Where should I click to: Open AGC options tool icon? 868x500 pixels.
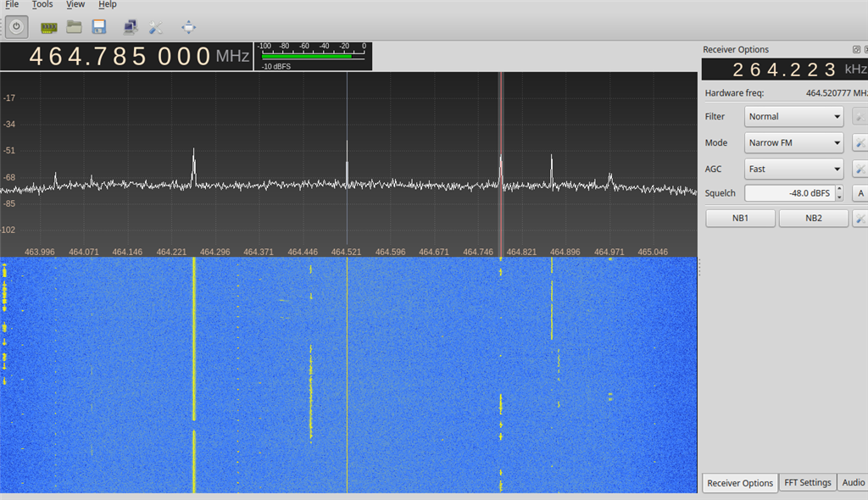(860, 169)
